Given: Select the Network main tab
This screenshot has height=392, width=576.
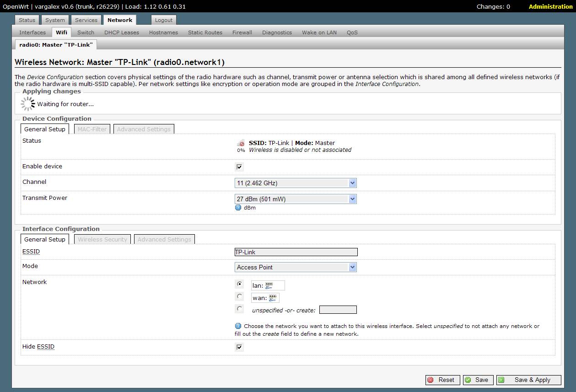Looking at the screenshot, I should 120,20.
